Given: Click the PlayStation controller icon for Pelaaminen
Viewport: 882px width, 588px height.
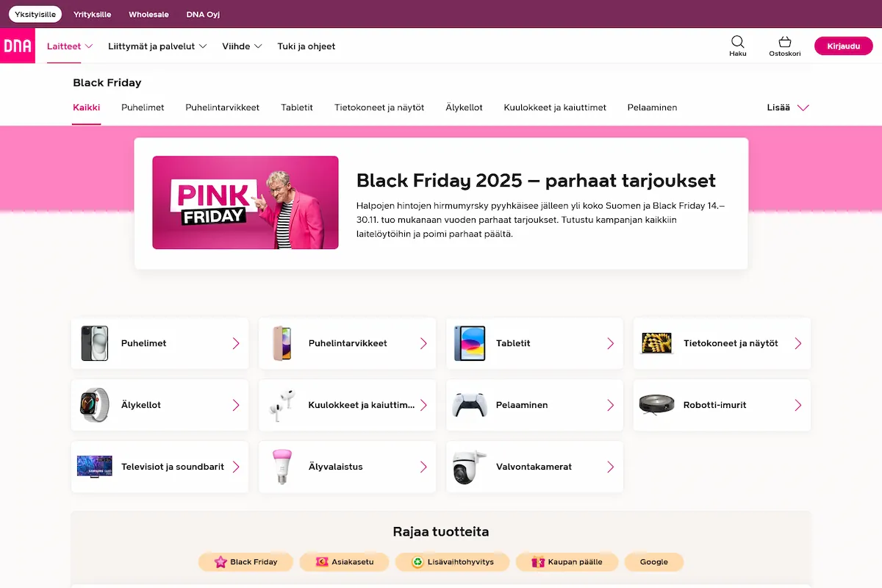Looking at the screenshot, I should point(469,405).
